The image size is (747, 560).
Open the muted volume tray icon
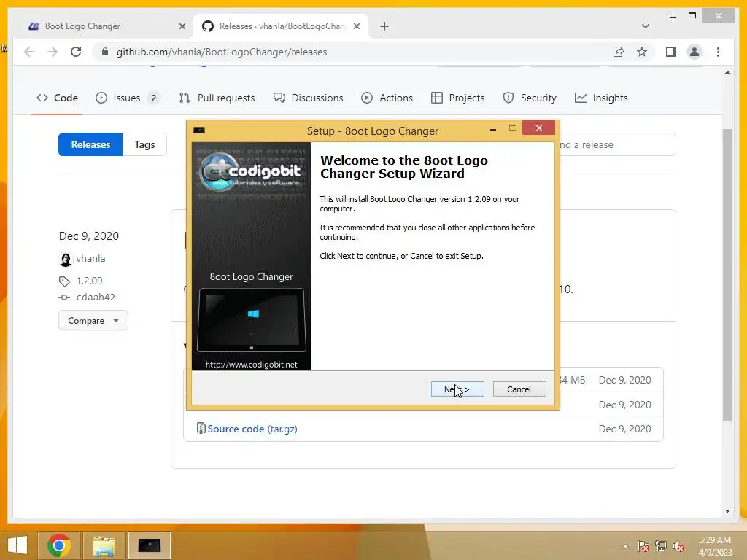point(678,546)
